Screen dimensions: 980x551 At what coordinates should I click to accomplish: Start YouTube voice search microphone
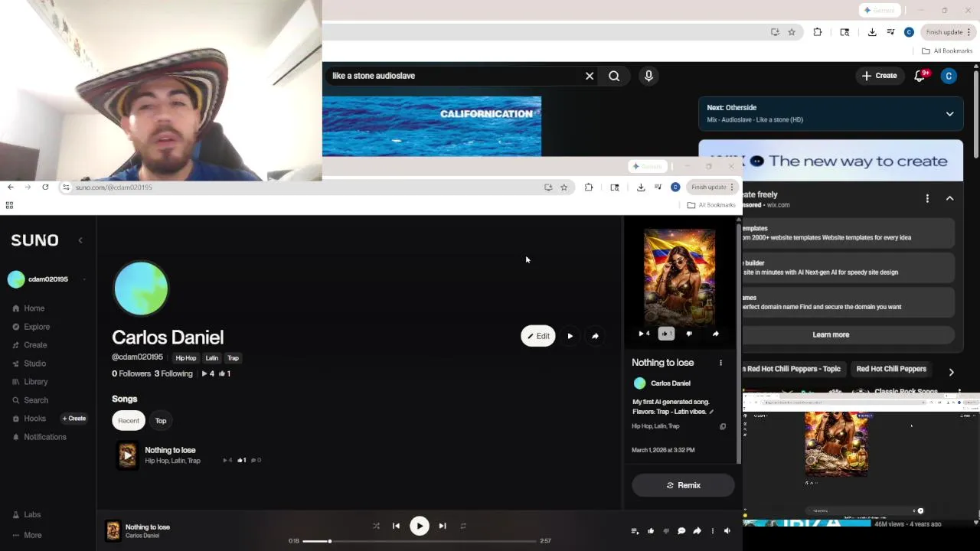[648, 76]
